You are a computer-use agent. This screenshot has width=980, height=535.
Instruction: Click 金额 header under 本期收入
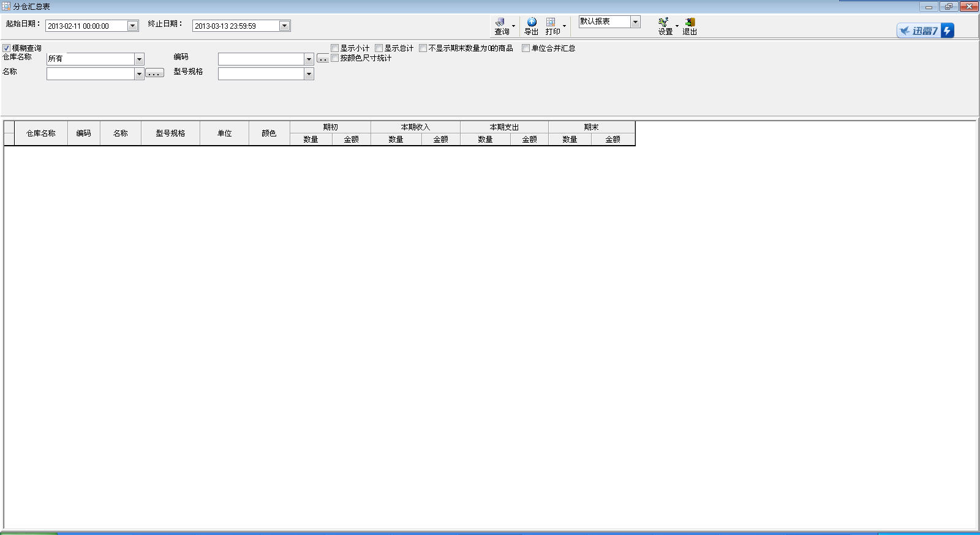click(x=441, y=139)
